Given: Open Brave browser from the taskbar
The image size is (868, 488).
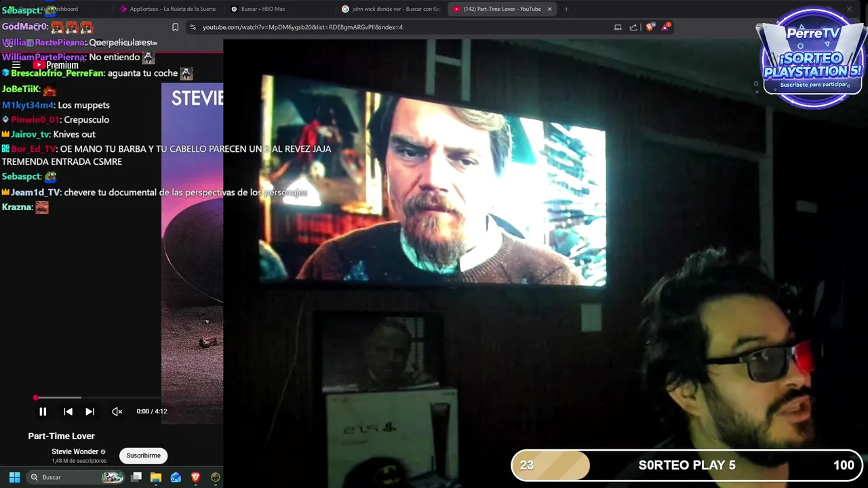Looking at the screenshot, I should tap(196, 477).
